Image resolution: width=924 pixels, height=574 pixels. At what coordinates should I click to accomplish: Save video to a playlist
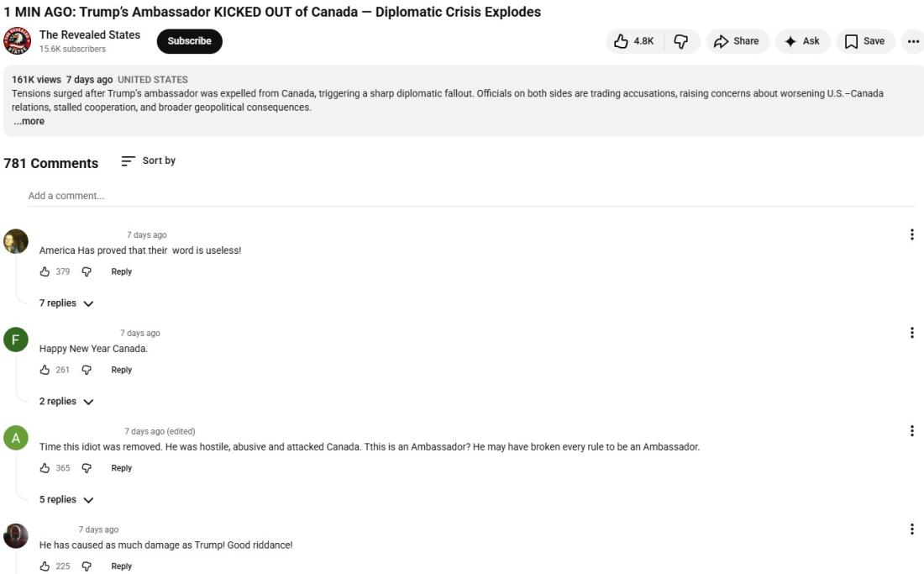tap(865, 41)
